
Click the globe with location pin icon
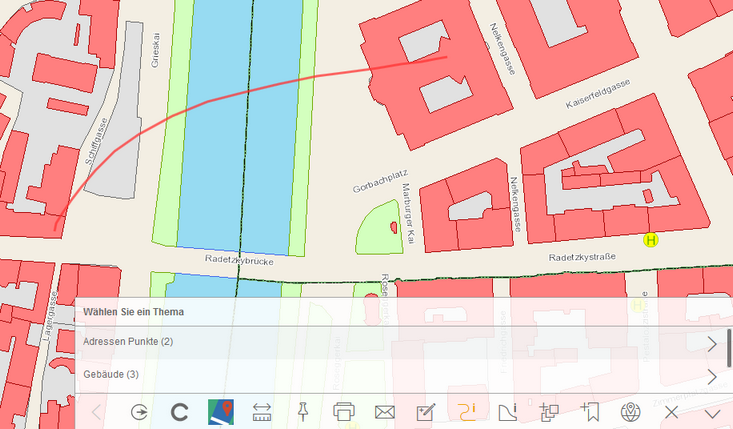[631, 412]
